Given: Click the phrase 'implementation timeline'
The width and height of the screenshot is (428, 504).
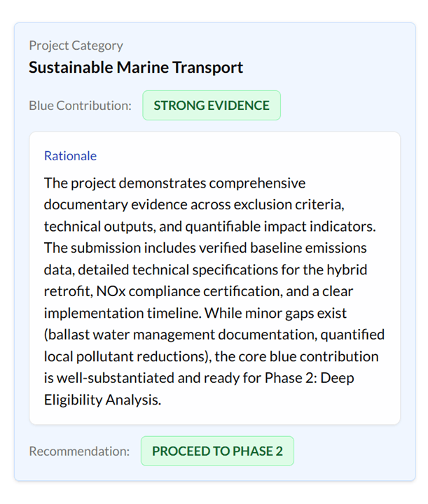Looking at the screenshot, I should tap(122, 313).
